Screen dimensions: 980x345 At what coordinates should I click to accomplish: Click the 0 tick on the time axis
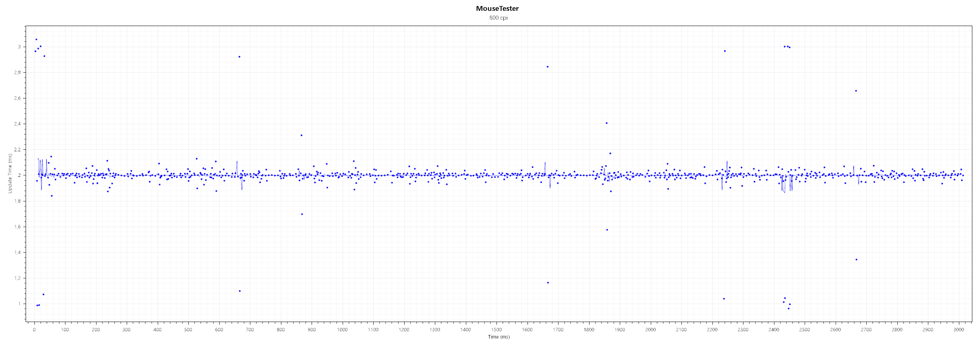[34, 330]
